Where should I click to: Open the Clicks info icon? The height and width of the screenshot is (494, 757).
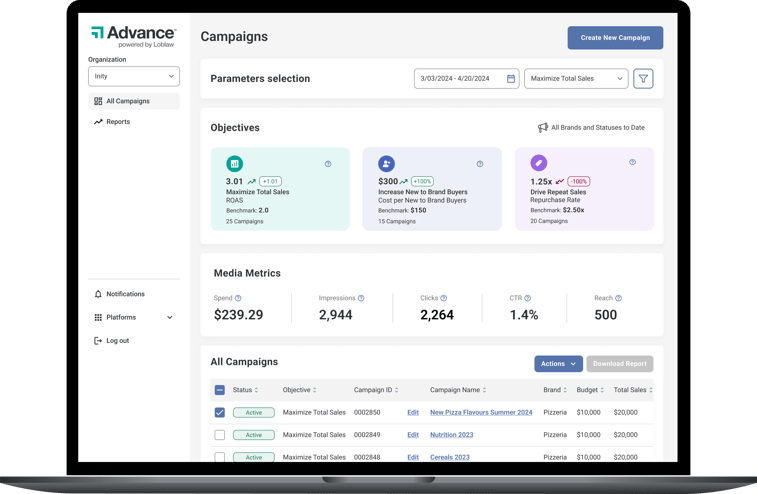[444, 298]
